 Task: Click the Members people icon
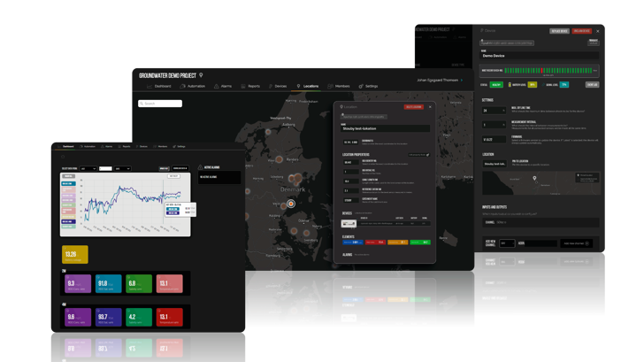click(330, 87)
